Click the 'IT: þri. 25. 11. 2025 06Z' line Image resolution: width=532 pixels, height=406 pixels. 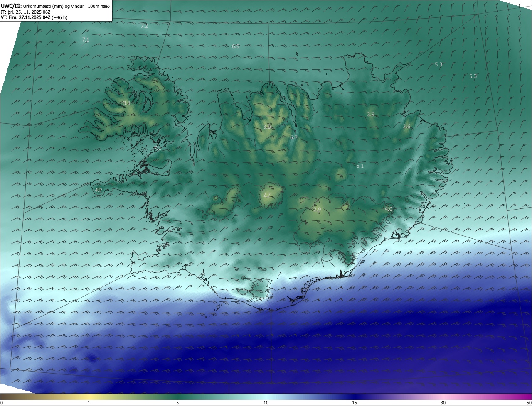point(25,12)
